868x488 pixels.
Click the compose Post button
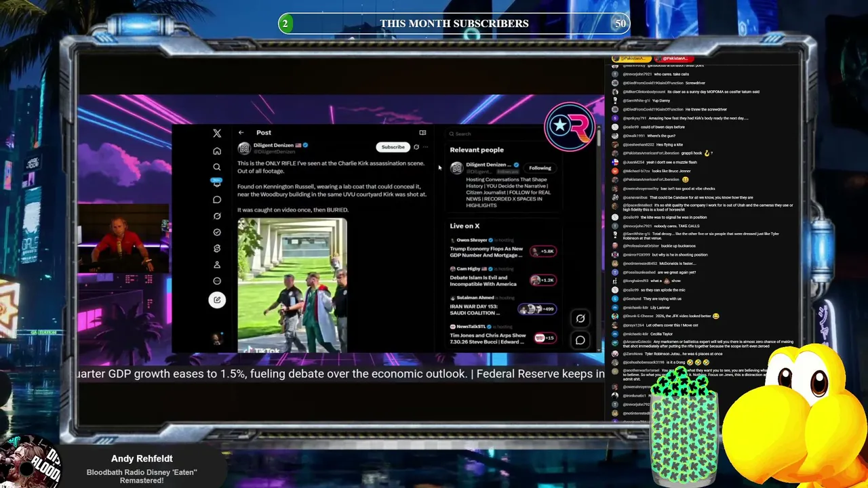[217, 300]
